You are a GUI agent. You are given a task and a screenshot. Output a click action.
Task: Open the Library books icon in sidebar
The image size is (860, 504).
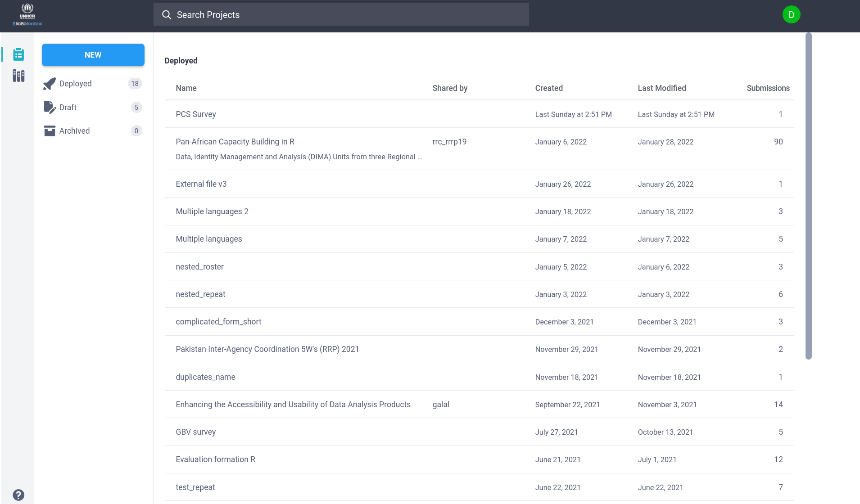point(18,76)
